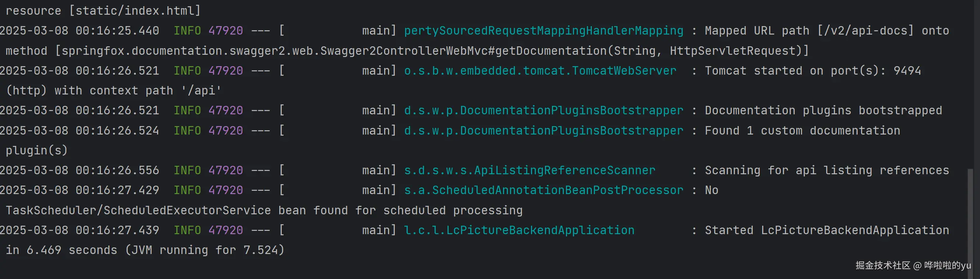Viewport: 980px width, 279px height.
Task: Click the TomcatWebServer logger class link
Action: pos(540,71)
